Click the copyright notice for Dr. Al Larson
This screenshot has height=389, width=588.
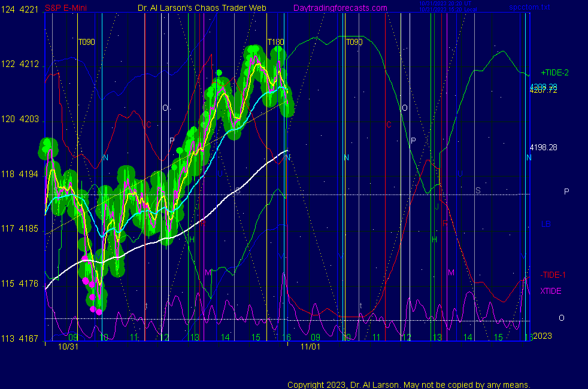coord(409,385)
